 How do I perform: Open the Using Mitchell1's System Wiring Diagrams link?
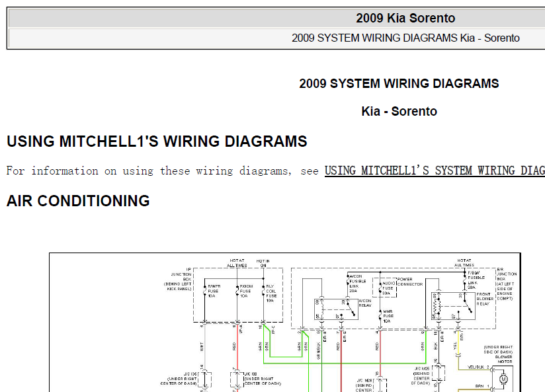click(x=435, y=171)
